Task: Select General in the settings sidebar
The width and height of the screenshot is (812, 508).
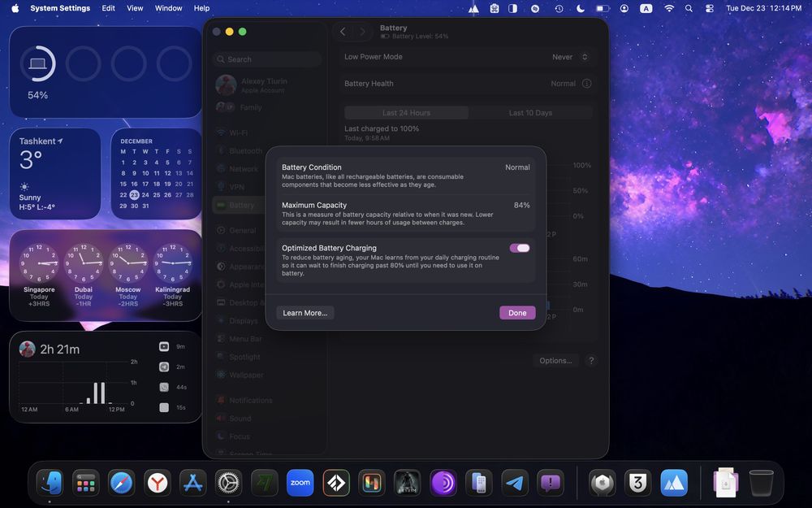Action: click(x=268, y=230)
